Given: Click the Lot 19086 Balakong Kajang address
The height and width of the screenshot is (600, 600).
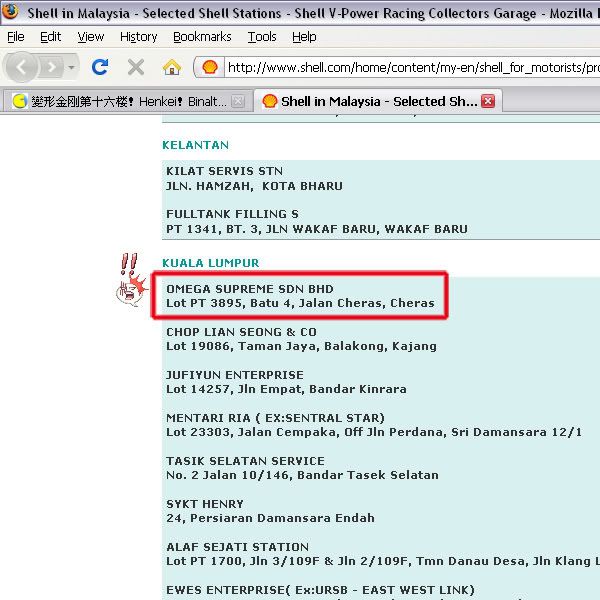Looking at the screenshot, I should pyautogui.click(x=302, y=346).
